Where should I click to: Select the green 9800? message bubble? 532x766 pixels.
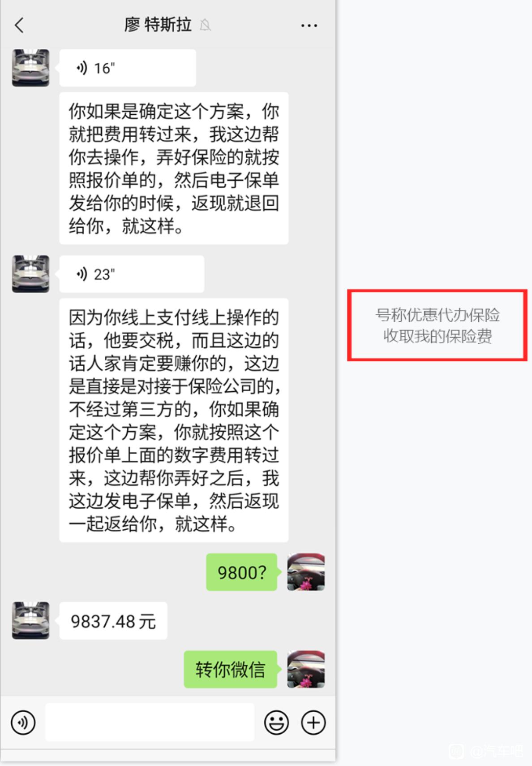(x=242, y=572)
